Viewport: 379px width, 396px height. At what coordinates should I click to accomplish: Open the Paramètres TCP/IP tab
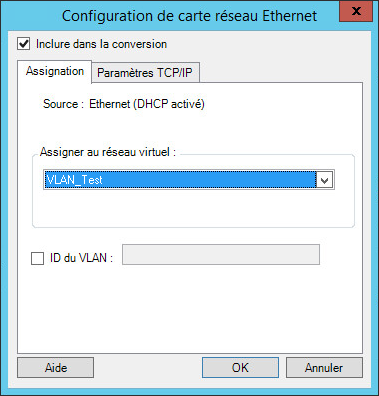click(145, 73)
